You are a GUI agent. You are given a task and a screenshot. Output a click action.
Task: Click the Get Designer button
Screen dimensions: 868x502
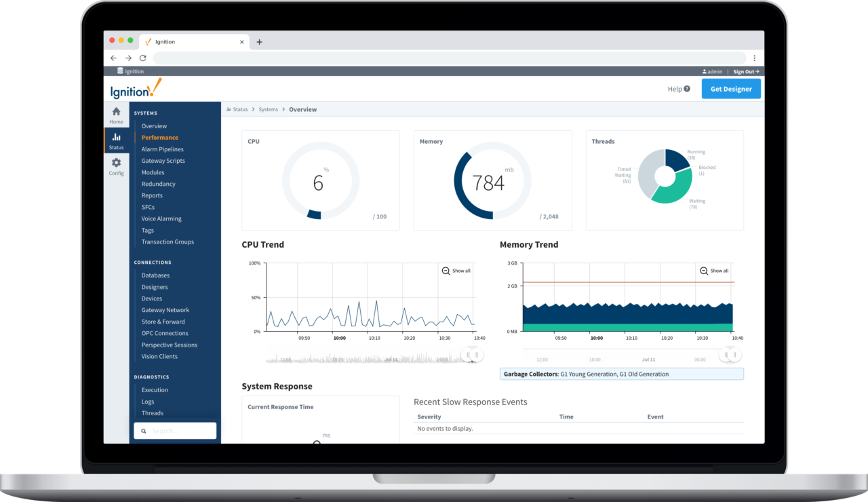(x=731, y=88)
